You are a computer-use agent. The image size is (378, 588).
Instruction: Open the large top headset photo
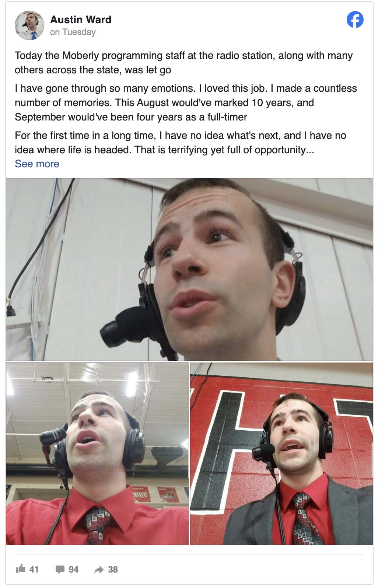pos(189,270)
